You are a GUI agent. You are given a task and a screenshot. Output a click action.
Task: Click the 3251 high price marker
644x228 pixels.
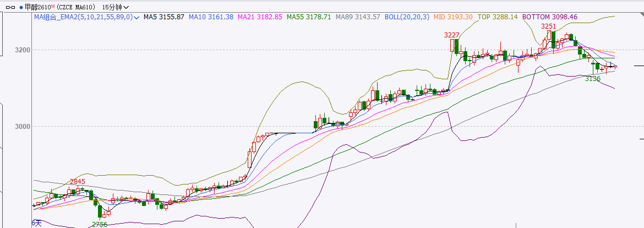[x=548, y=26]
